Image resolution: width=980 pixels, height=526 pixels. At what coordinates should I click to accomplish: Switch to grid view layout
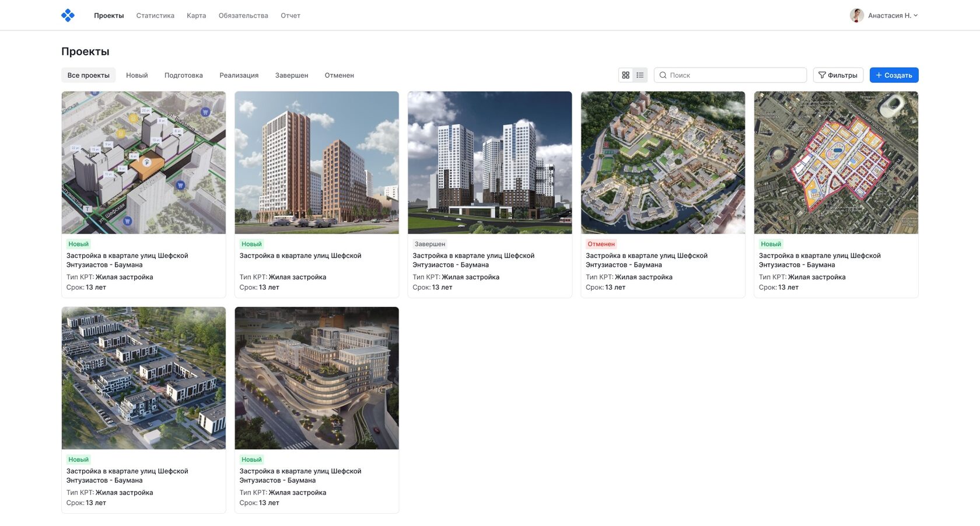626,75
